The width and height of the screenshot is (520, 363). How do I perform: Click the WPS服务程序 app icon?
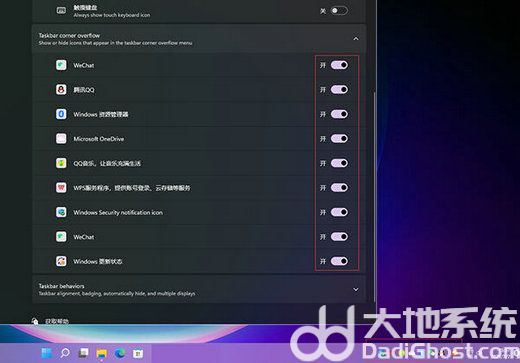click(x=61, y=188)
